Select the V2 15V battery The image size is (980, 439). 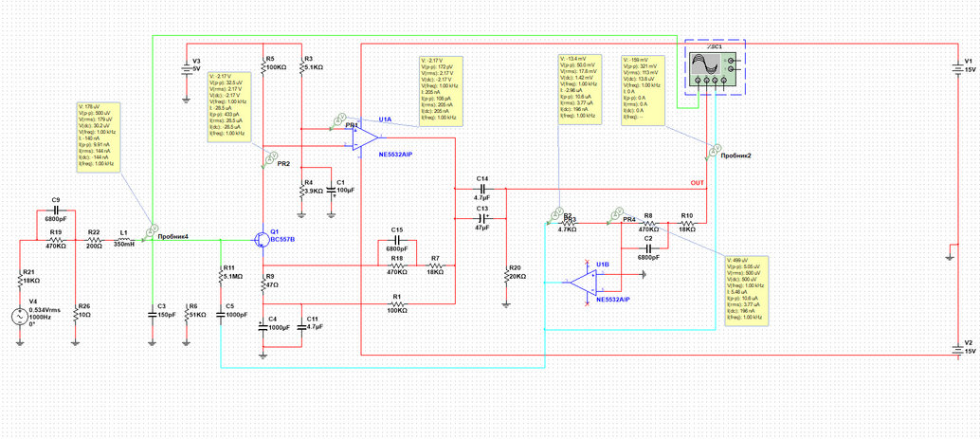pyautogui.click(x=957, y=350)
